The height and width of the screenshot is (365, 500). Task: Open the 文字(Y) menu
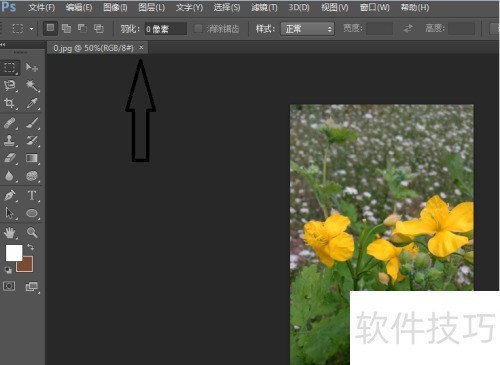coord(189,7)
